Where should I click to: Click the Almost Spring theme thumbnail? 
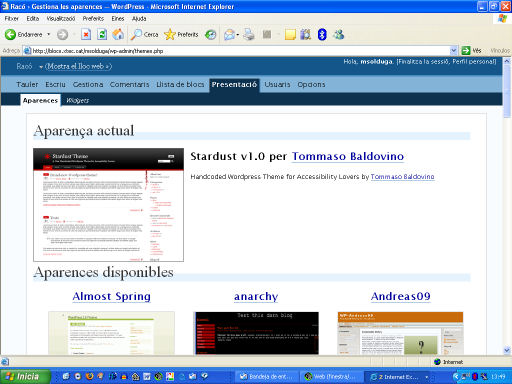[111, 333]
